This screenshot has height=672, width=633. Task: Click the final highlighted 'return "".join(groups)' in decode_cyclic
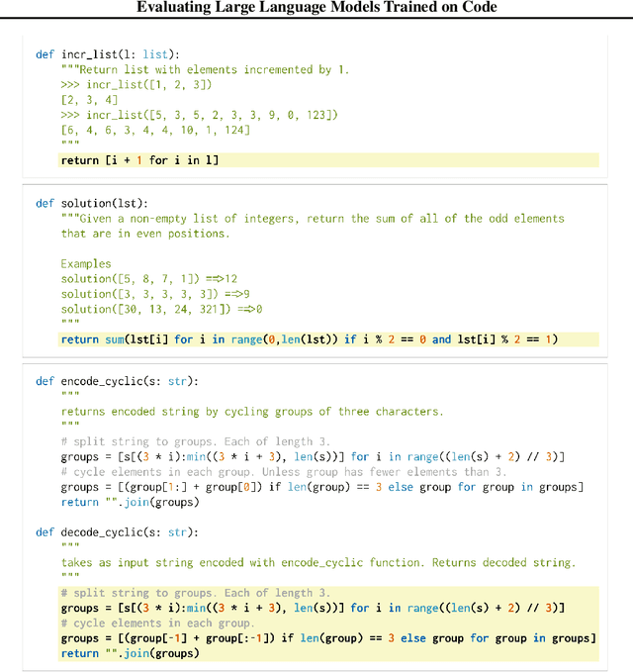coord(129,653)
